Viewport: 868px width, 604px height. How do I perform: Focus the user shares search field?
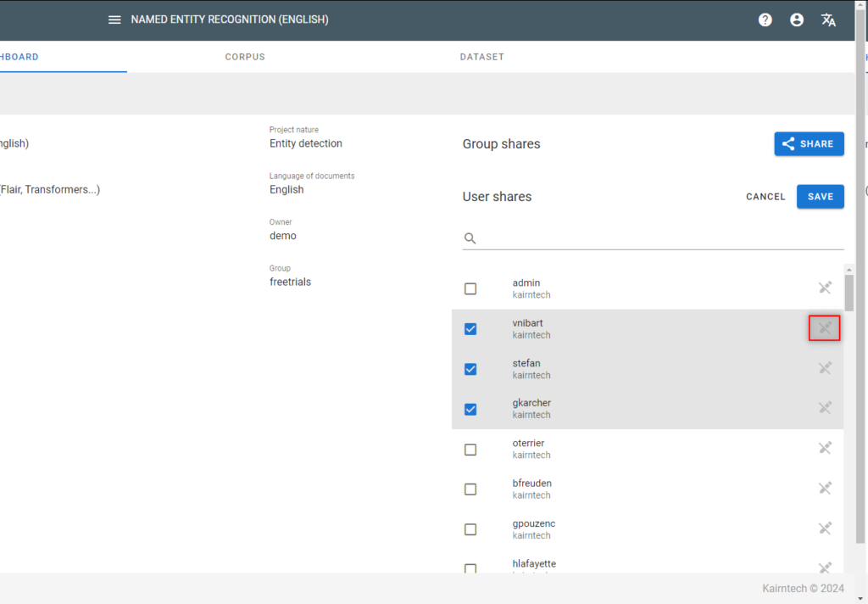point(654,238)
